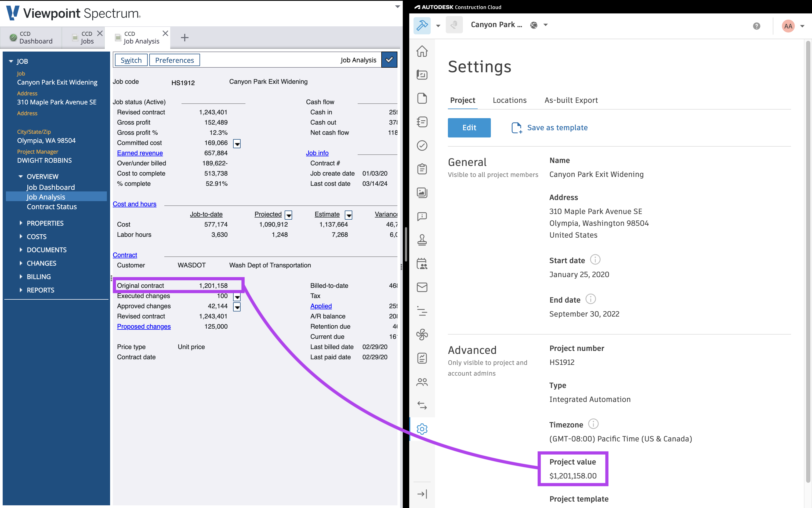Open the Correspondence envelope icon

(x=422, y=287)
